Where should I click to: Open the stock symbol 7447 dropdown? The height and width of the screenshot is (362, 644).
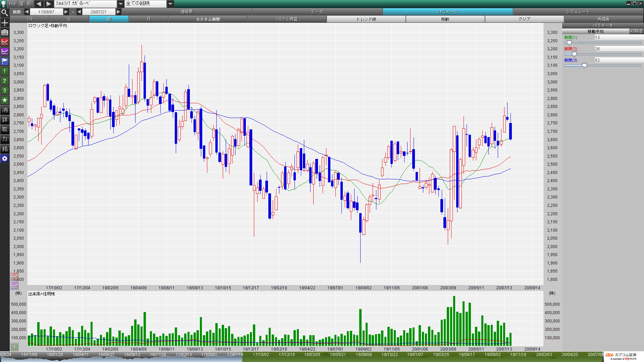pyautogui.click(x=120, y=4)
